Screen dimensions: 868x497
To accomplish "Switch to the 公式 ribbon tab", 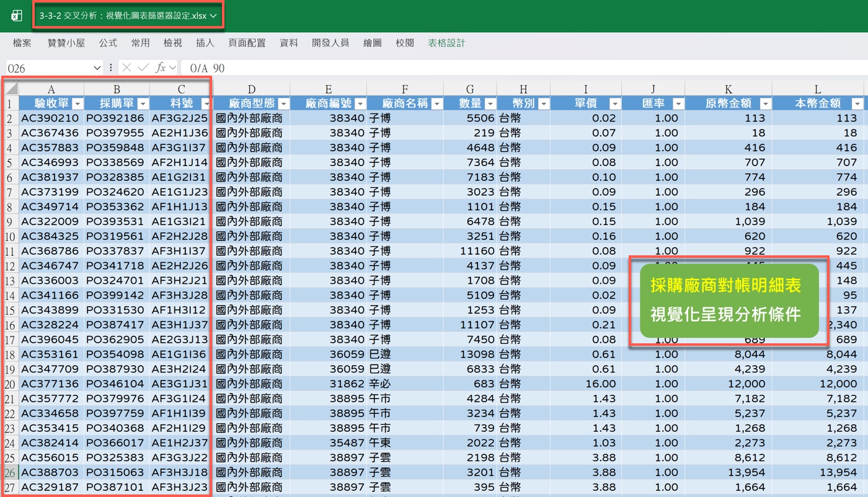I will click(x=108, y=43).
